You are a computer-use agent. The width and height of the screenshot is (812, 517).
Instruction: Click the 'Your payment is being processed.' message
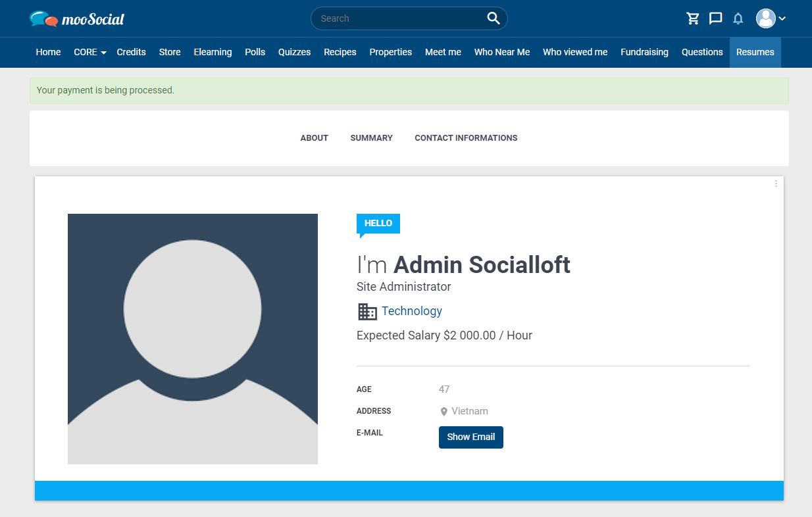[105, 90]
